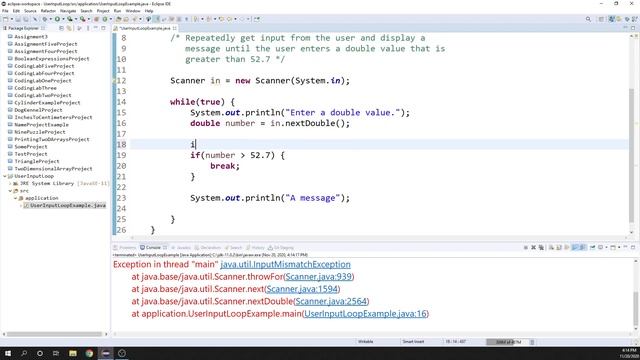Collapse the UserInputLoop project node
Viewport: 640px width, 360px height.
point(5,176)
